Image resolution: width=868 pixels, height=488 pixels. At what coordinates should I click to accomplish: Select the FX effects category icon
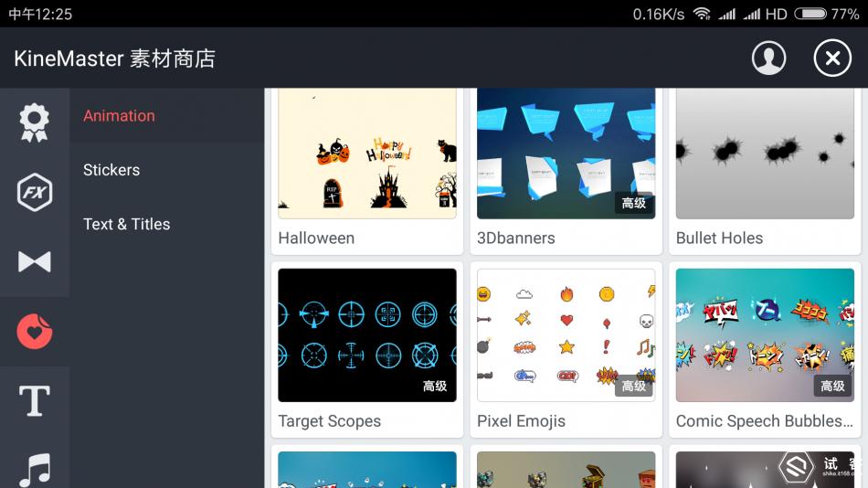coord(35,192)
